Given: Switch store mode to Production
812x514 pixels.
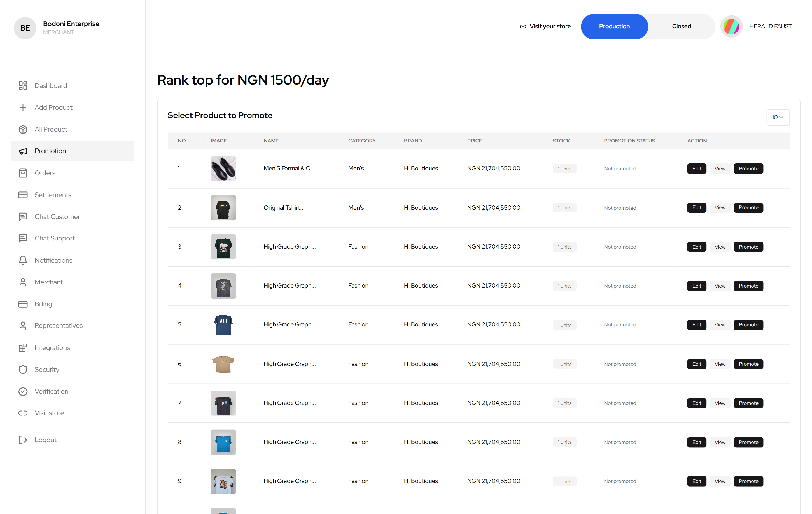Looking at the screenshot, I should (614, 26).
